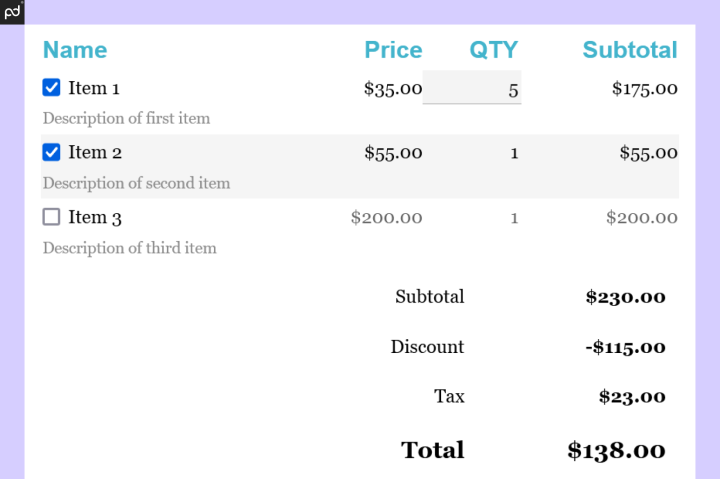Select the Item 3 name label
The width and height of the screenshot is (720, 479).
[95, 217]
